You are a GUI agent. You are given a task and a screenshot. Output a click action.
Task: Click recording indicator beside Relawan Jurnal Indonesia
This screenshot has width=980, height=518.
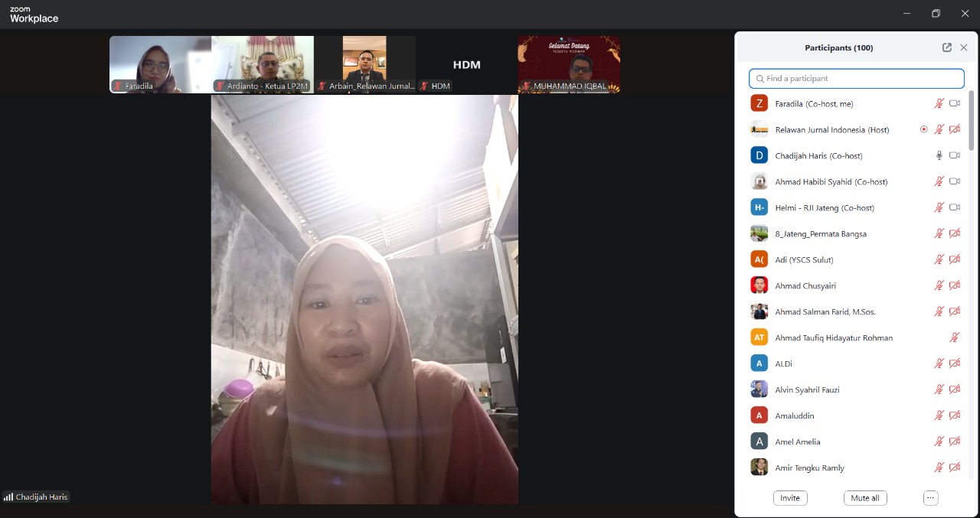923,129
